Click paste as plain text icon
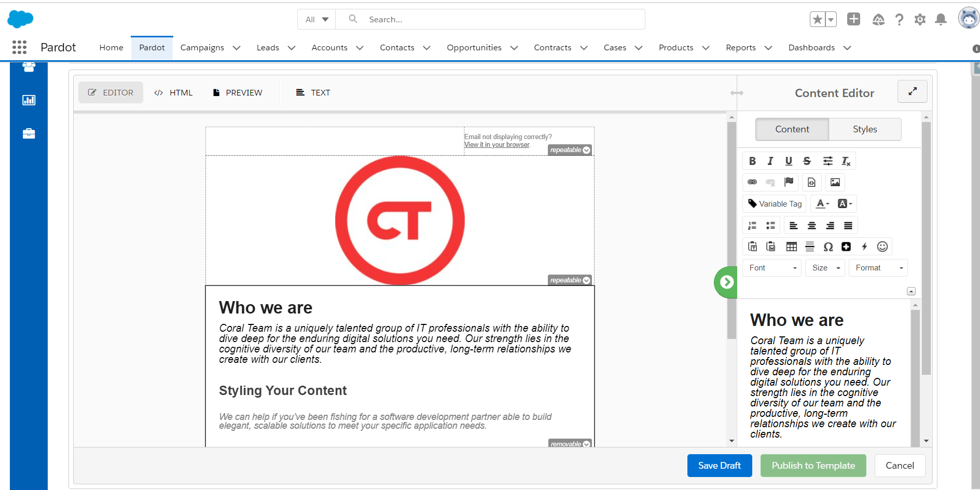 pos(752,247)
